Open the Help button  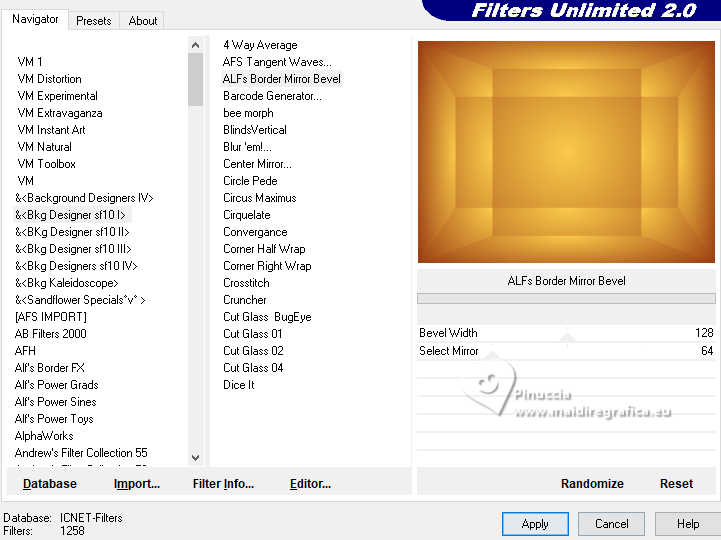[687, 524]
